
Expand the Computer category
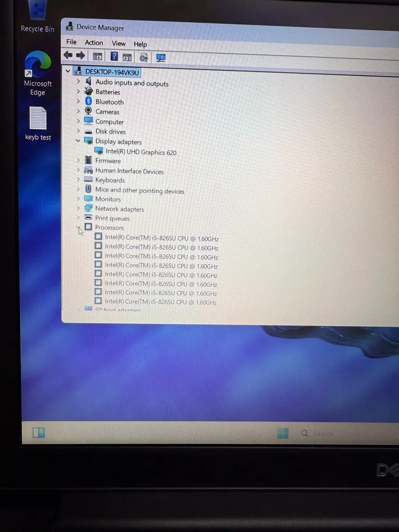(x=78, y=121)
